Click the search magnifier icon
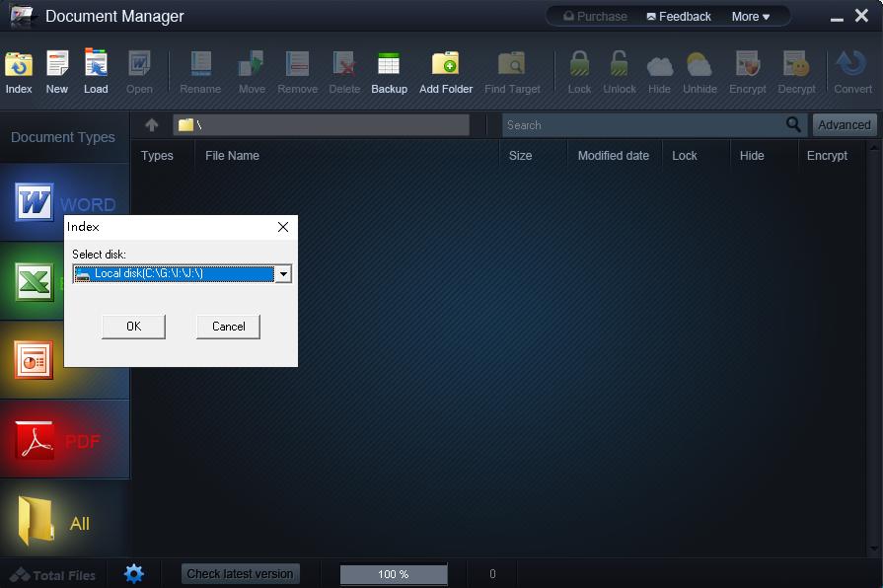 pos(793,124)
